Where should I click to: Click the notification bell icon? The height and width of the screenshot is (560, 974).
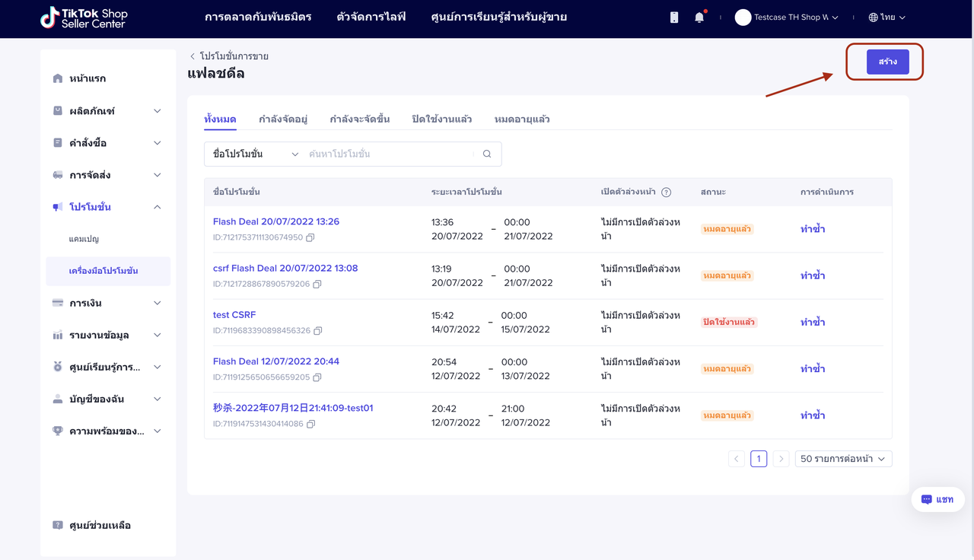coord(699,17)
